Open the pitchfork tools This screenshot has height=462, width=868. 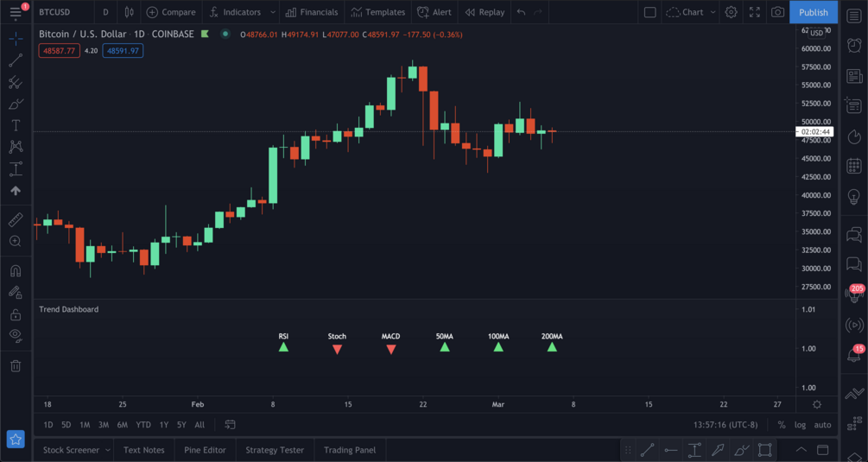coord(16,82)
